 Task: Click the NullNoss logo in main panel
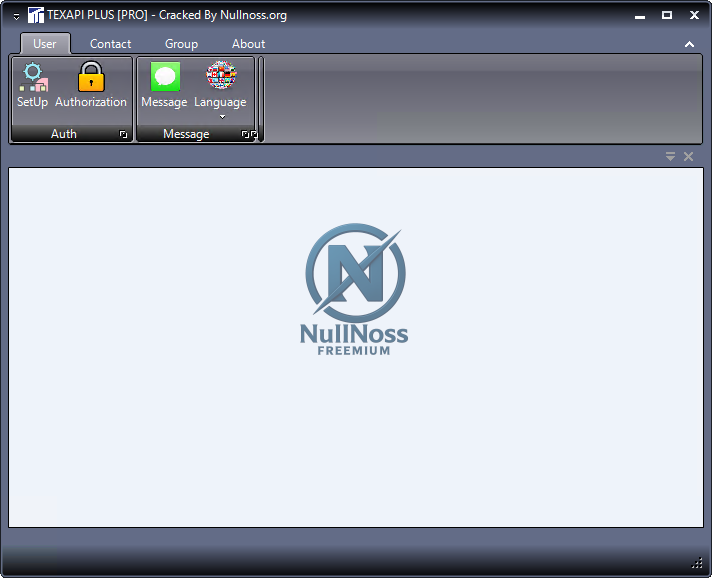[x=355, y=289]
